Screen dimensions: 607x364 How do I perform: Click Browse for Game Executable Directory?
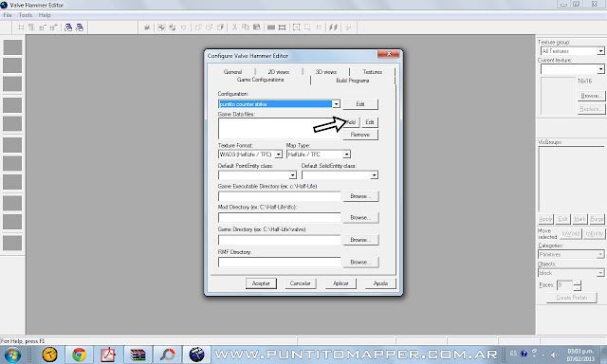(x=360, y=196)
